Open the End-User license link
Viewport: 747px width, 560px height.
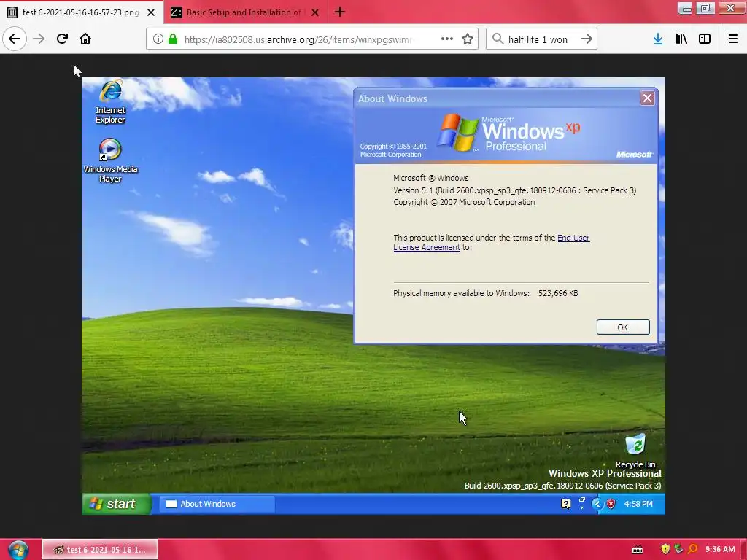(x=573, y=238)
